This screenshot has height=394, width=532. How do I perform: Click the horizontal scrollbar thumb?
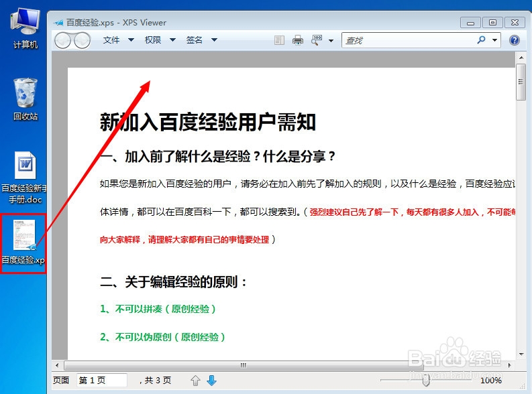coord(244,365)
